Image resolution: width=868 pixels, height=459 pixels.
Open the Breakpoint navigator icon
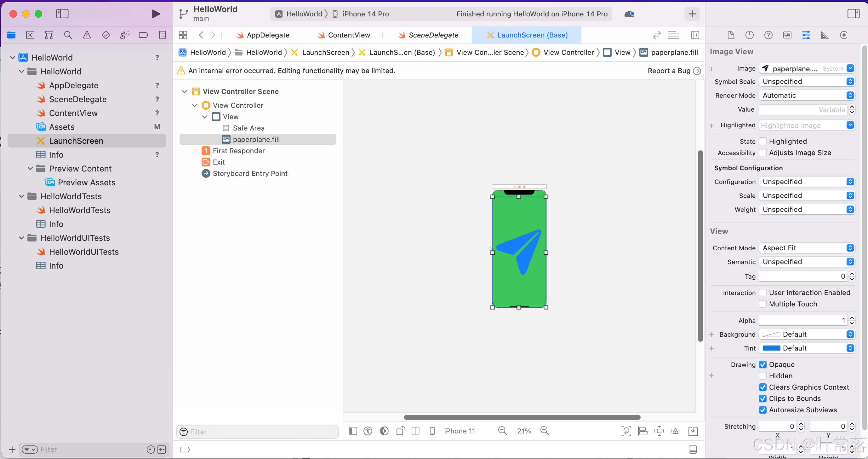[144, 35]
